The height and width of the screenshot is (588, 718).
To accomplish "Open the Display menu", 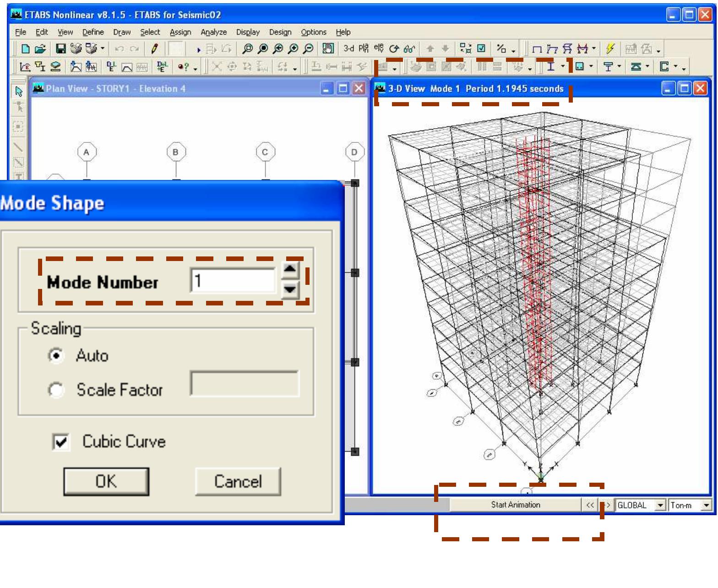I will 248,32.
